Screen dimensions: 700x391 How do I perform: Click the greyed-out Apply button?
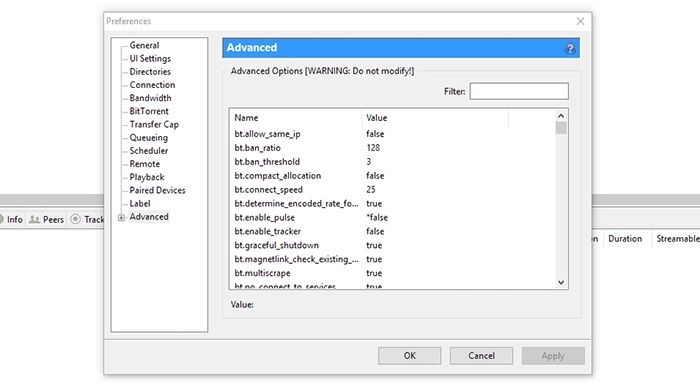(553, 356)
